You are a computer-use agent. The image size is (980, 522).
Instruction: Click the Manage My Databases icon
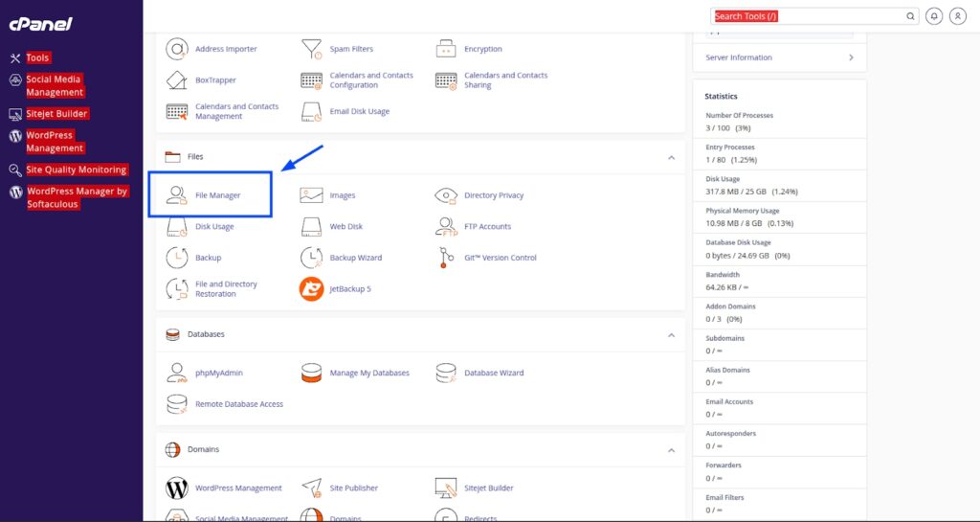point(311,373)
